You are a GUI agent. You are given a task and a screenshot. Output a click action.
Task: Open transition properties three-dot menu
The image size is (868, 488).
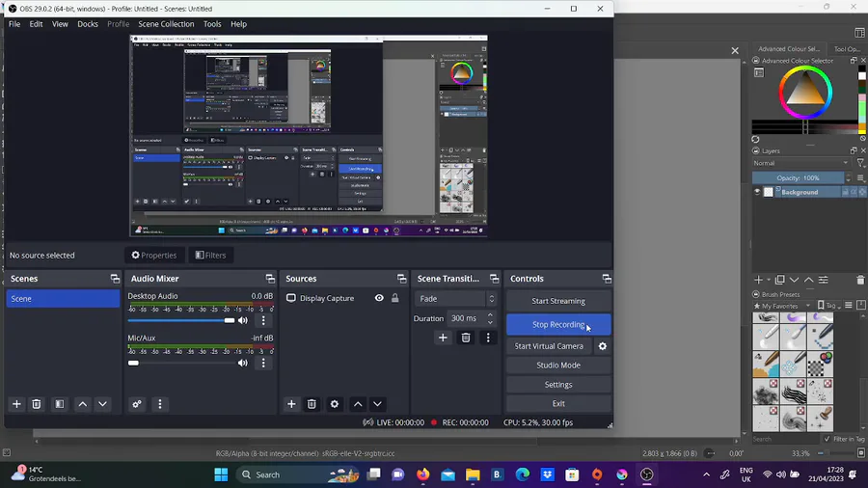tap(488, 338)
